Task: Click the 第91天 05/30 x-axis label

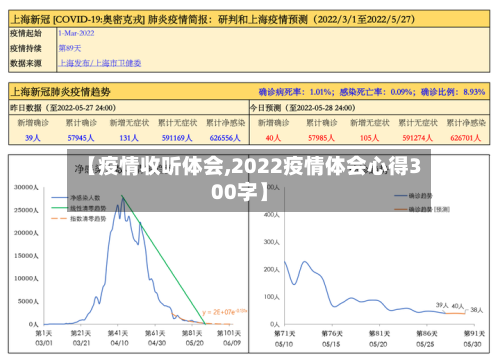Action: [x=474, y=338]
